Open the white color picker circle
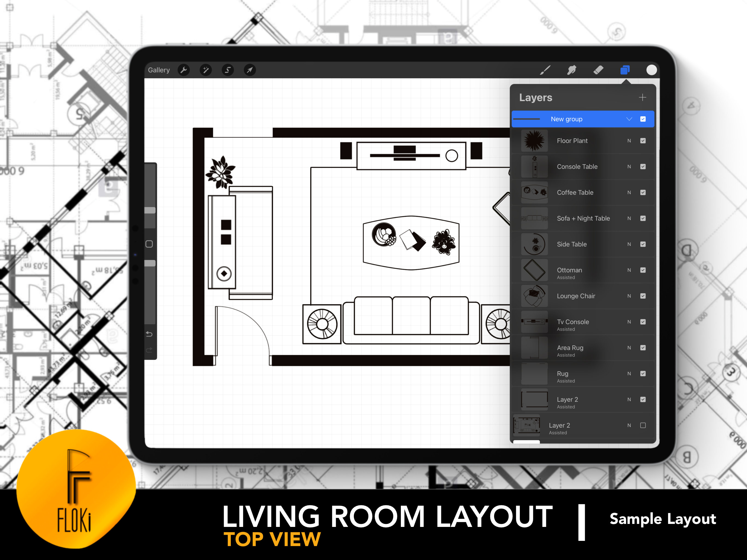Image resolution: width=747 pixels, height=560 pixels. (651, 70)
